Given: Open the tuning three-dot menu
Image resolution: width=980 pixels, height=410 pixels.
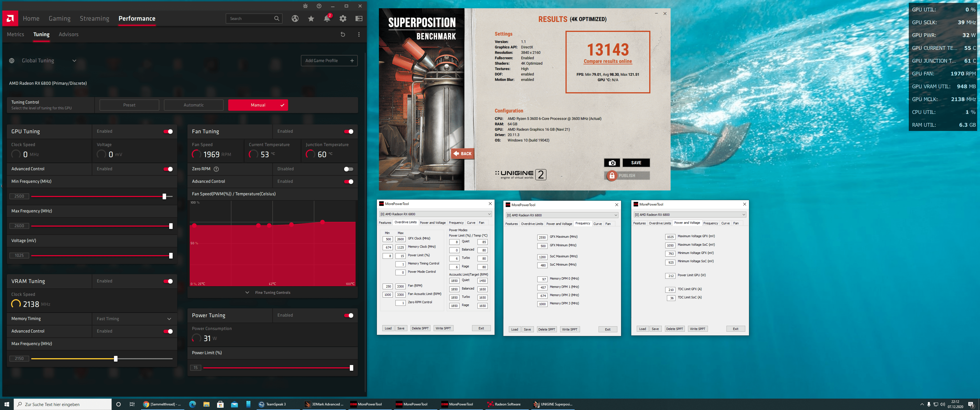Looking at the screenshot, I should (359, 34).
